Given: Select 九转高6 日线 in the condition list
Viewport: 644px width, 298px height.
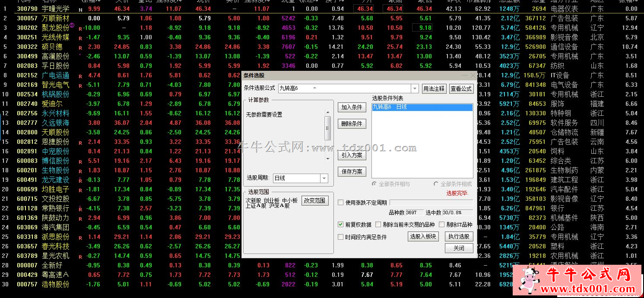Looking at the screenshot, I should point(422,107).
